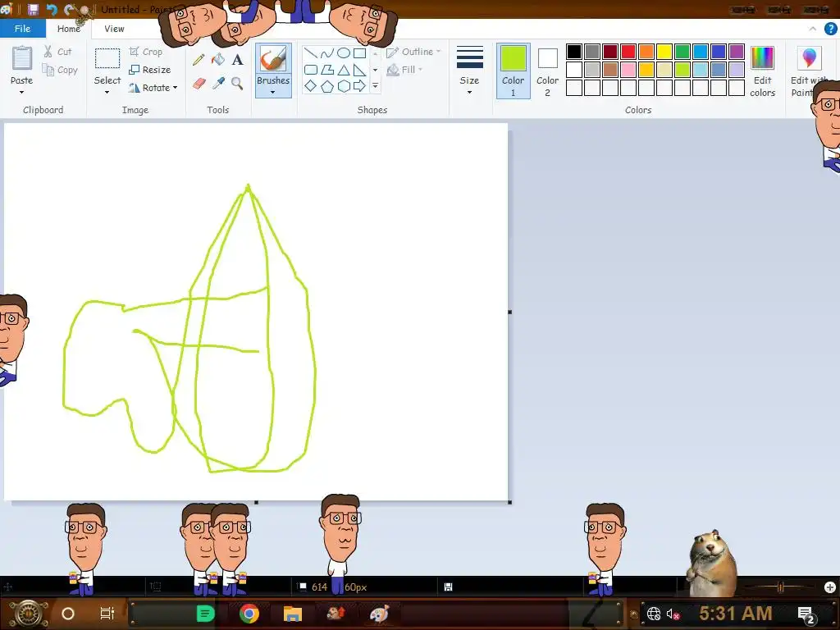Choose the Curve shape
840x630 pixels.
[326, 53]
